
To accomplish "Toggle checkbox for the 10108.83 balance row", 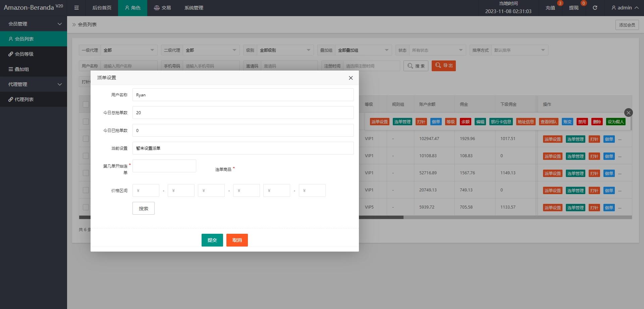I will (86, 156).
